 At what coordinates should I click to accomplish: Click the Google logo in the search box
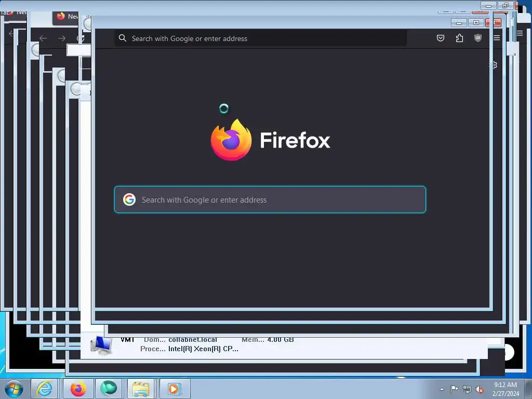[x=129, y=199]
